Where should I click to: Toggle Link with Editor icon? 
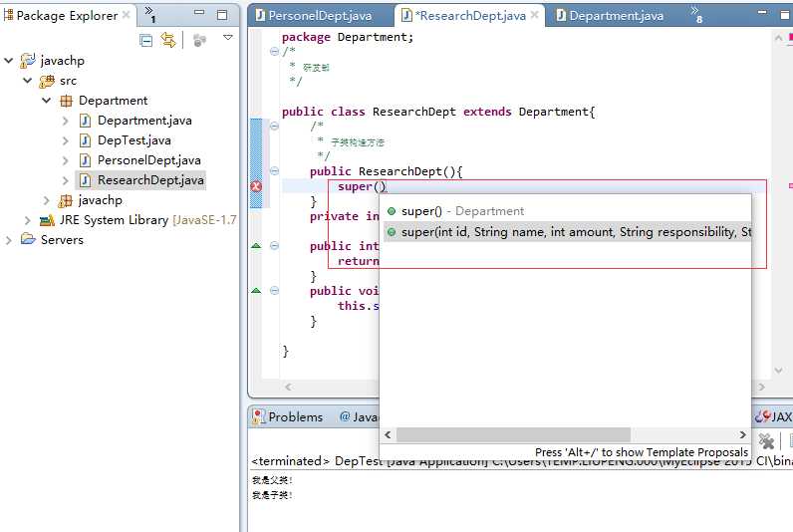point(168,40)
